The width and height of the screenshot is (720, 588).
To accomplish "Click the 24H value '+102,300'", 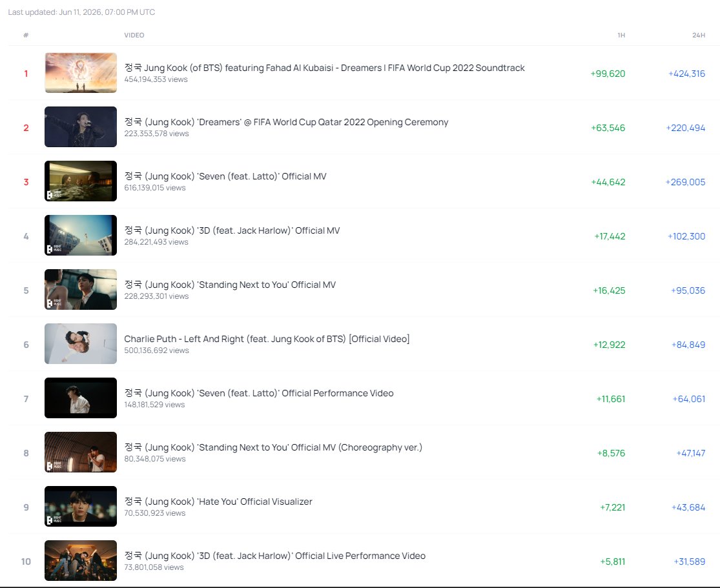I will coord(686,236).
